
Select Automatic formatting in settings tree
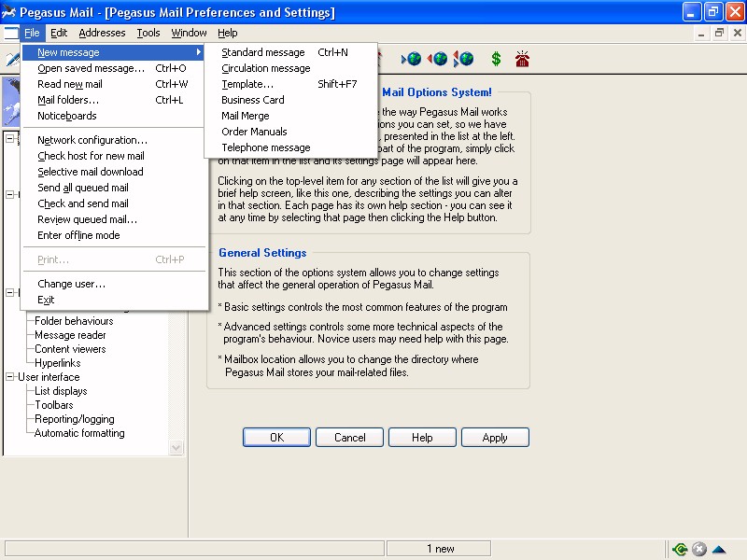pyautogui.click(x=79, y=433)
